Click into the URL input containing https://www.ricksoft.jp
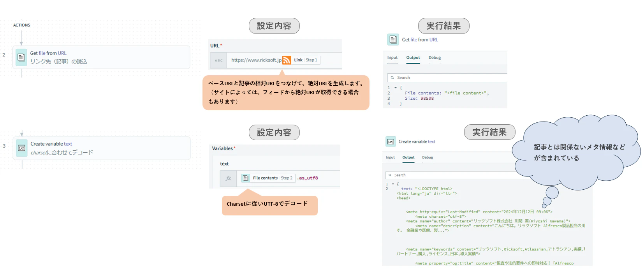This screenshot has width=644, height=268. pyautogui.click(x=284, y=60)
